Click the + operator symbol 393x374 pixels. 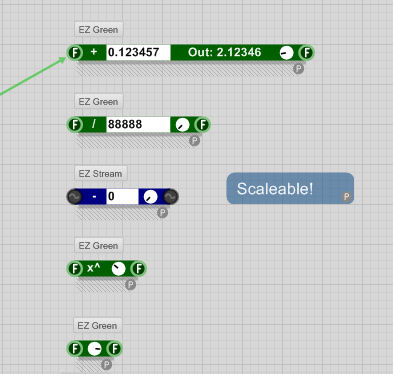point(94,52)
